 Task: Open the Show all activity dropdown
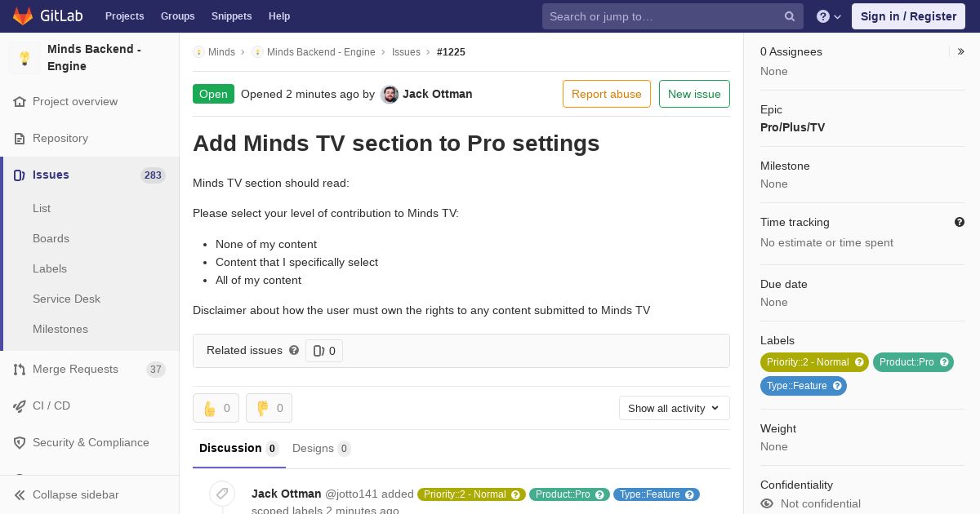tap(675, 409)
